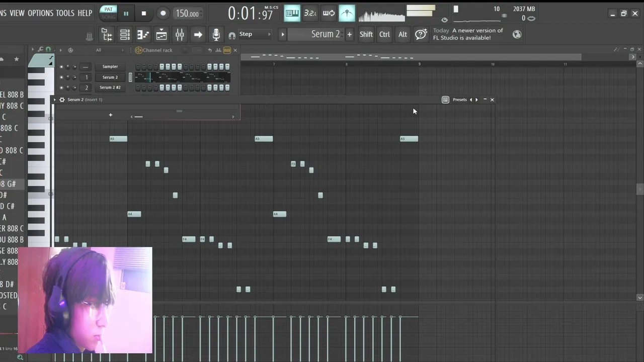Click the Channel rack loop circle icon

coord(70,50)
